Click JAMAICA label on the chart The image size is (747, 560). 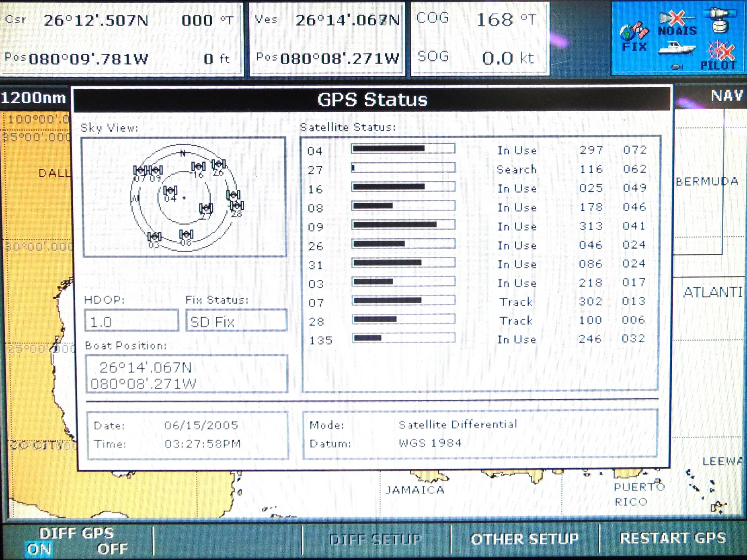(415, 490)
